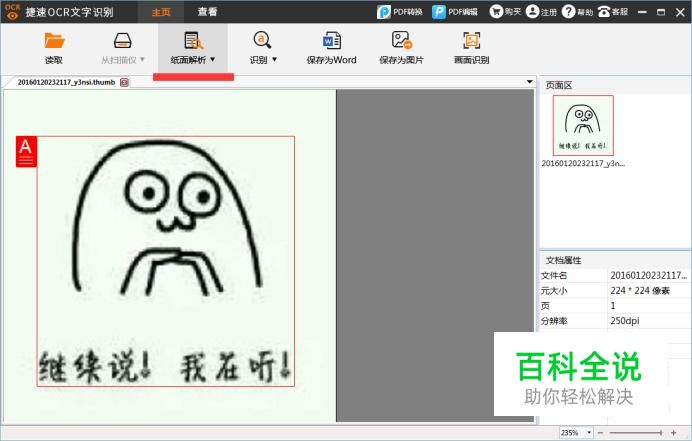Screen dimensions: 692x441
Task: Click the 购买 cart icon
Action: pyautogui.click(x=496, y=11)
